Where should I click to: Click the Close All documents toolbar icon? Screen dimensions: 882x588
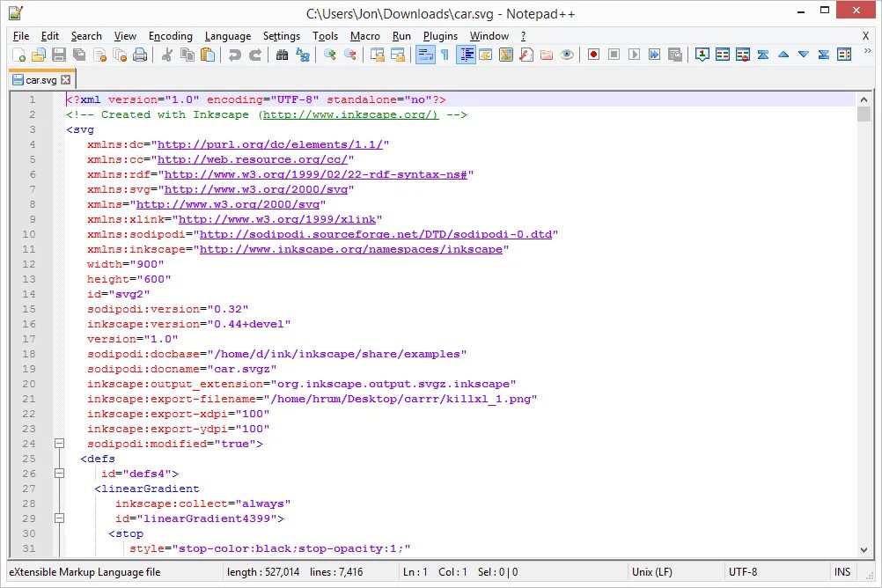pos(120,55)
